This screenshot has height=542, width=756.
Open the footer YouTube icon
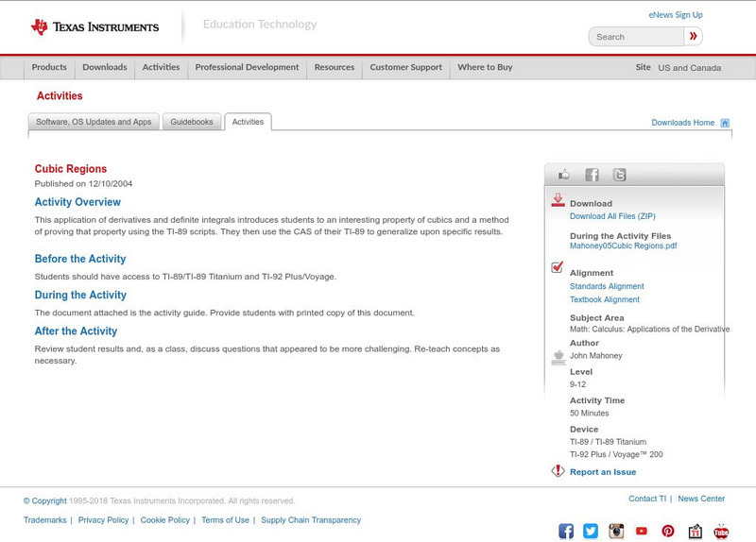click(x=642, y=531)
